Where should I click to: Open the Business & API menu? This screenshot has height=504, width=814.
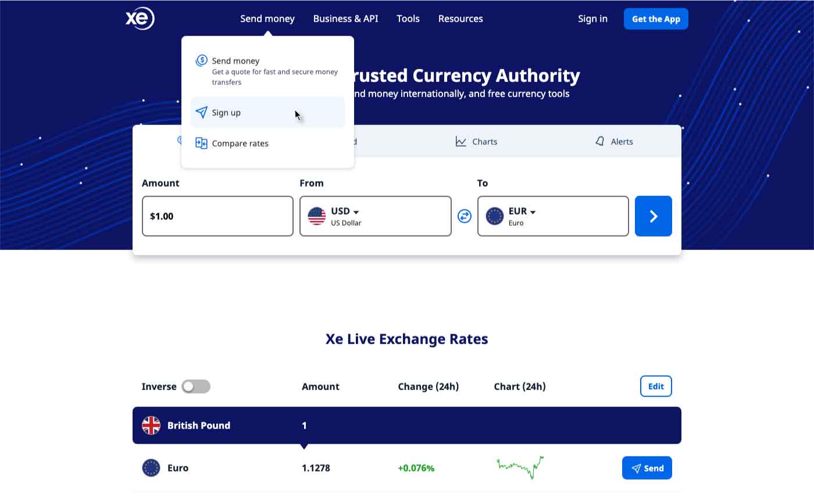pyautogui.click(x=345, y=19)
